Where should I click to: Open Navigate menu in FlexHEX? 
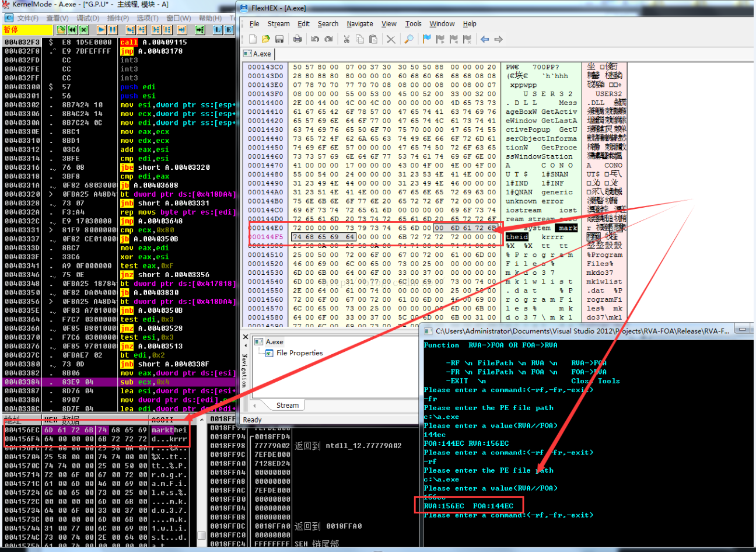tap(360, 24)
